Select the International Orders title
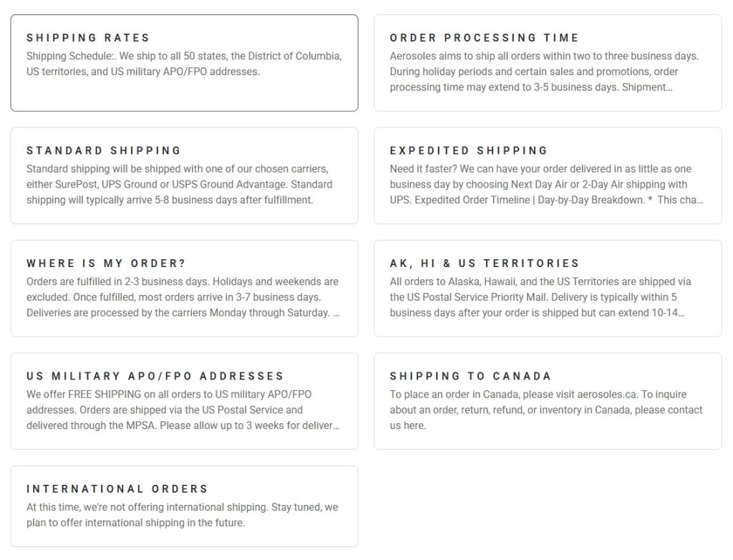This screenshot has width=733, height=560. (x=117, y=489)
